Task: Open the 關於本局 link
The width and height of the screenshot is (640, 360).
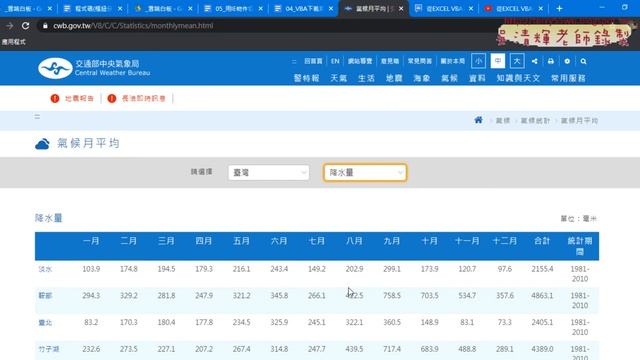Action: (x=453, y=61)
